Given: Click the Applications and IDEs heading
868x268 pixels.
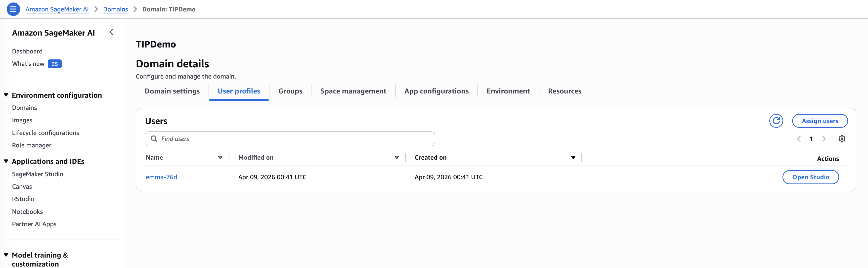Looking at the screenshot, I should pyautogui.click(x=48, y=162).
